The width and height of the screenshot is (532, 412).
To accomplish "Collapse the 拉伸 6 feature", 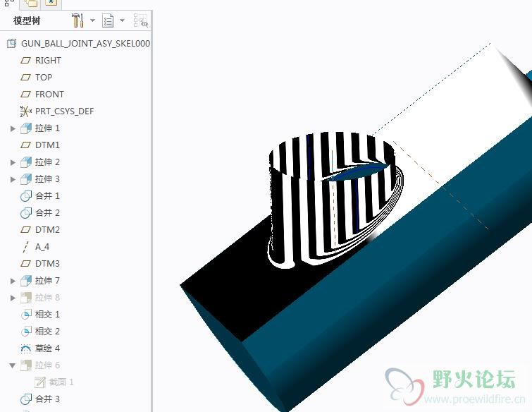I will [13, 365].
